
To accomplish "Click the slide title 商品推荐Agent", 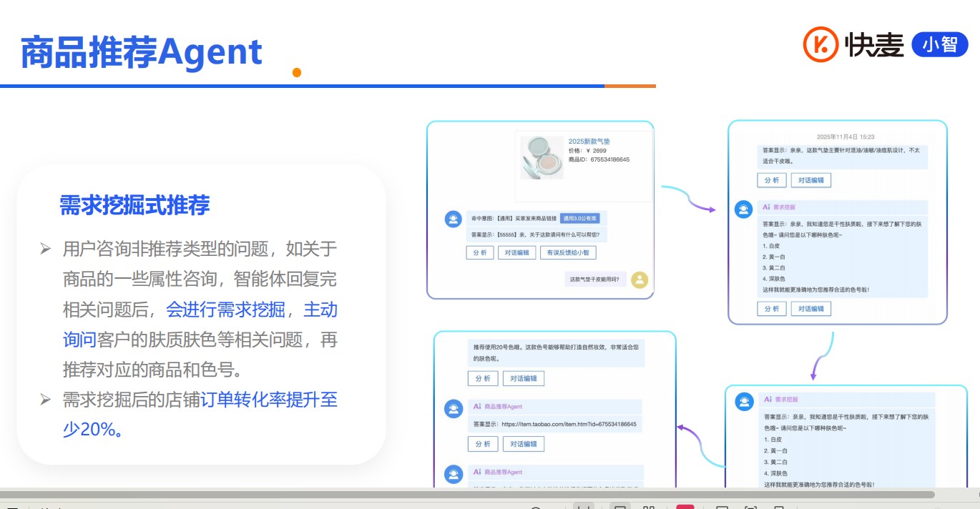I will 142,52.
